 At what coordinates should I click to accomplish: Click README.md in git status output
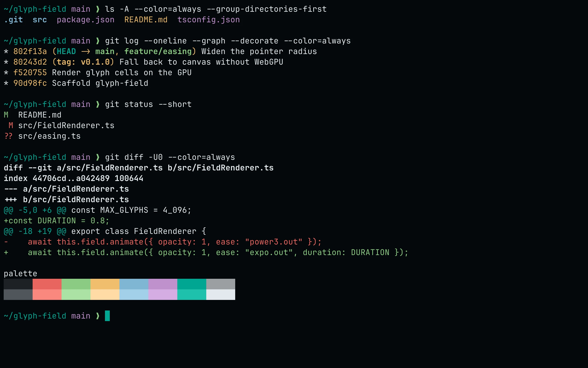40,115
